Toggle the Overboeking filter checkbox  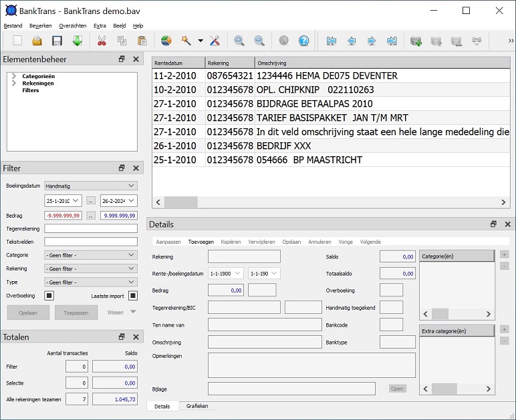pos(49,296)
